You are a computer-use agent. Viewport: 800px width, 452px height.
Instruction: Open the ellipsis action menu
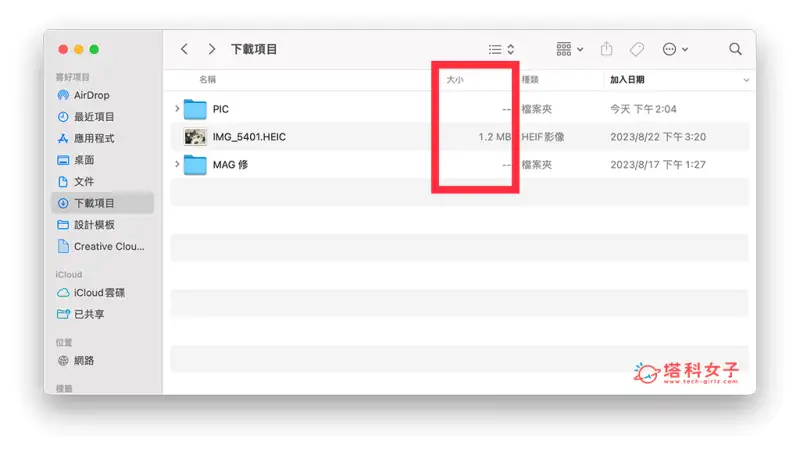point(675,49)
